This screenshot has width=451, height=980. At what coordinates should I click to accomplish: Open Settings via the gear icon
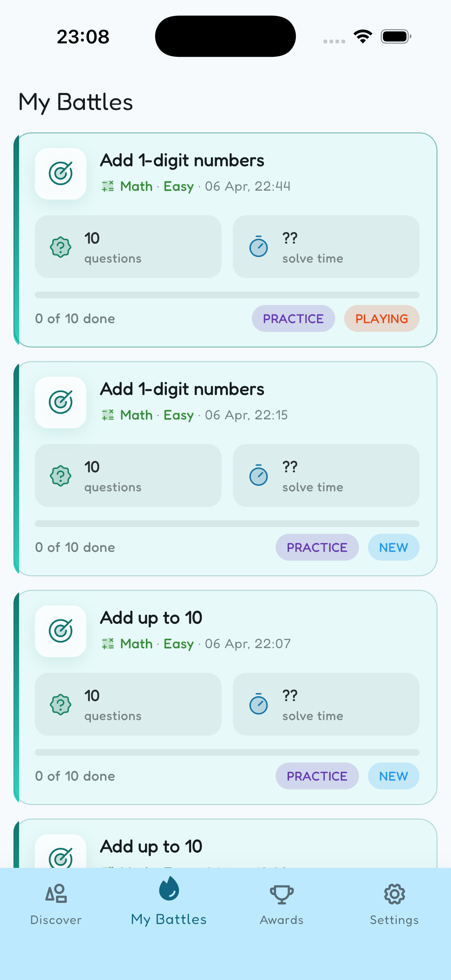(x=394, y=894)
